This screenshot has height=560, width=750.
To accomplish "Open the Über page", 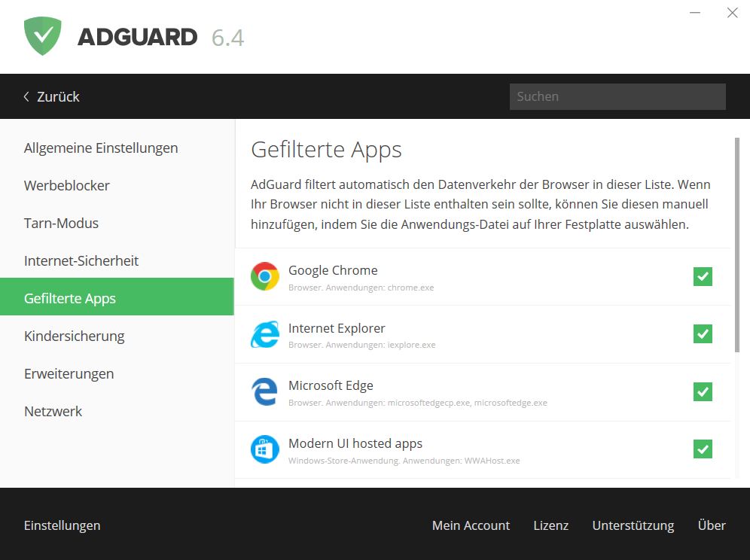I will click(x=712, y=525).
